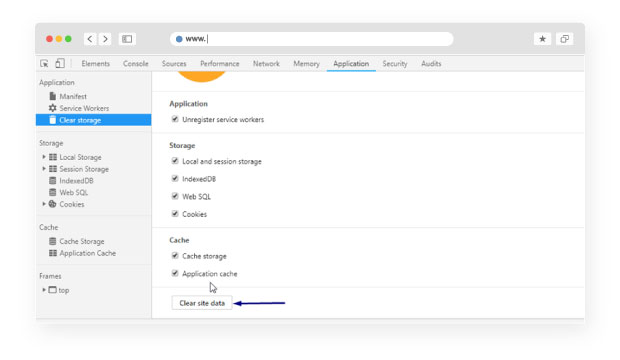
Task: Uncheck Local and session storage
Action: [x=175, y=161]
